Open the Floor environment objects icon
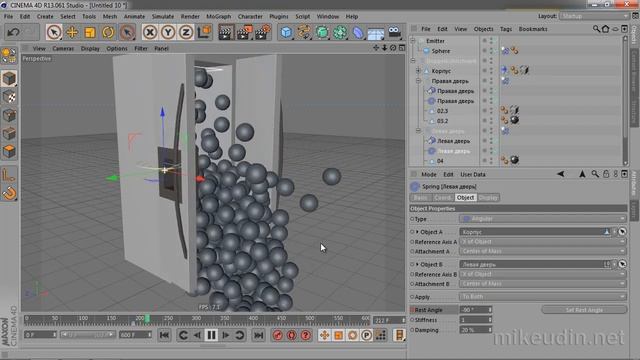This screenshot has width=640, height=360. coord(376,32)
